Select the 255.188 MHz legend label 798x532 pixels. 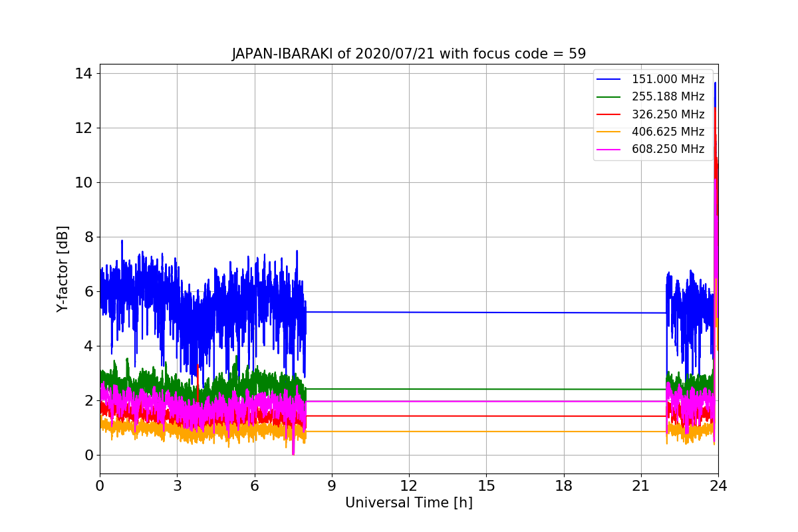coord(668,96)
